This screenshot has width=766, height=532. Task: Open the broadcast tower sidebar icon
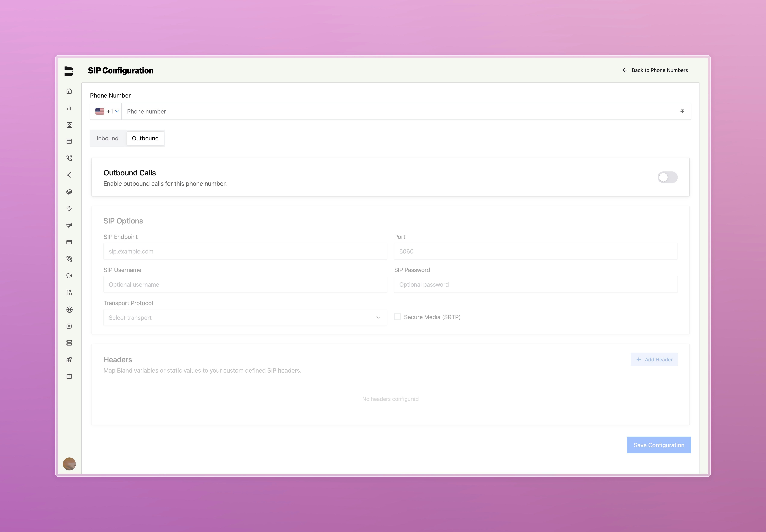[69, 225]
